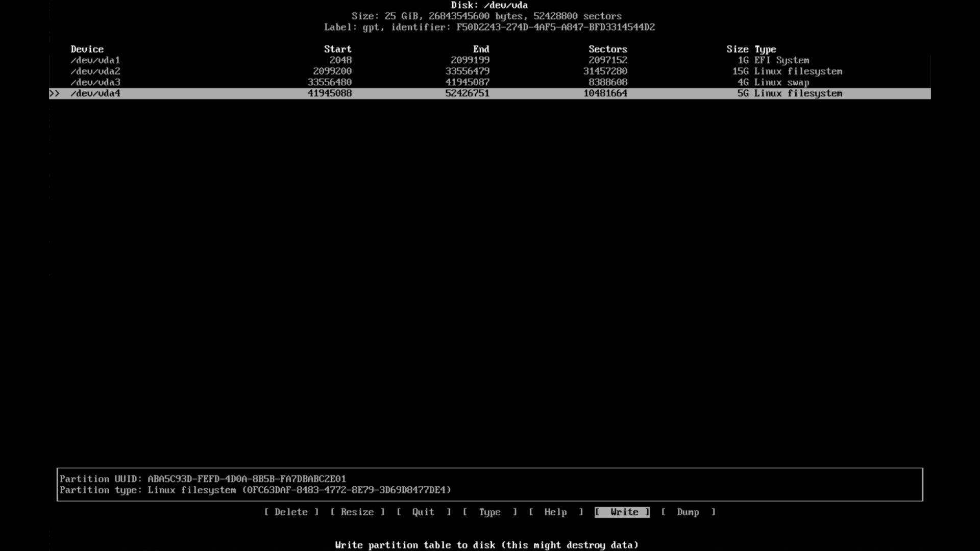Click the 5G Linux filesystem cell
The width and height of the screenshot is (980, 551).
[x=790, y=93]
